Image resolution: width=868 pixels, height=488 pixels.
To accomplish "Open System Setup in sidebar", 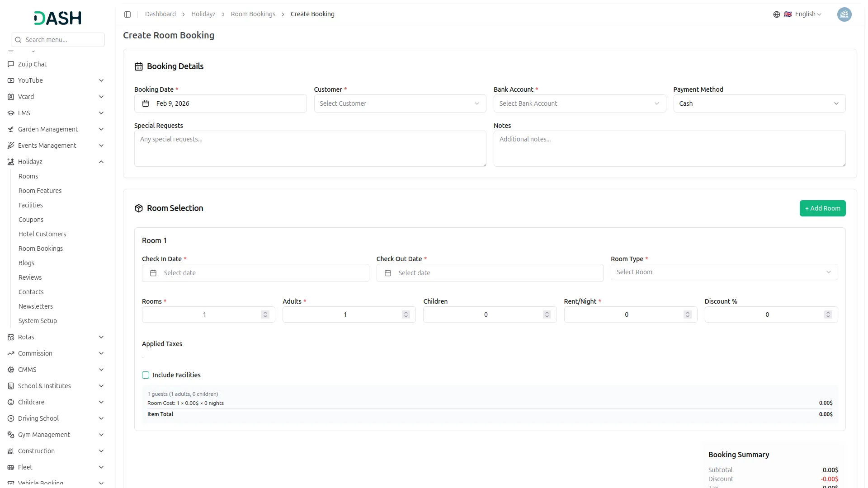I will (38, 321).
